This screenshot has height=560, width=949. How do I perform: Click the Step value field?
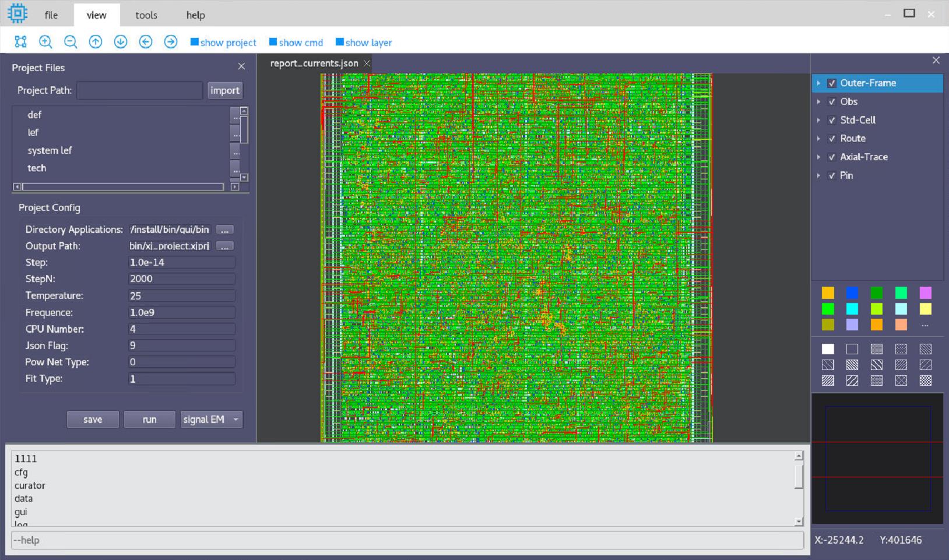point(181,262)
